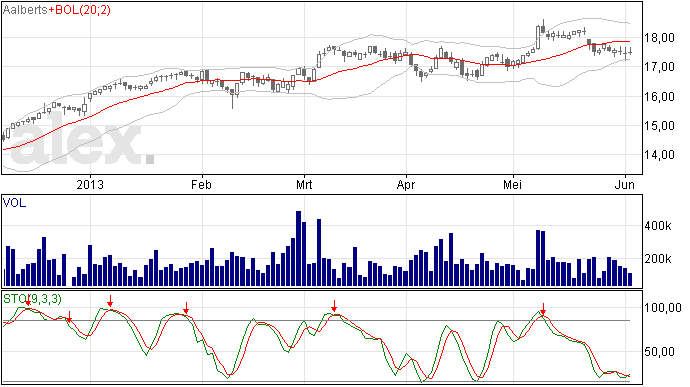Click the Jun date axis label
The width and height of the screenshot is (690, 387).
click(x=625, y=184)
